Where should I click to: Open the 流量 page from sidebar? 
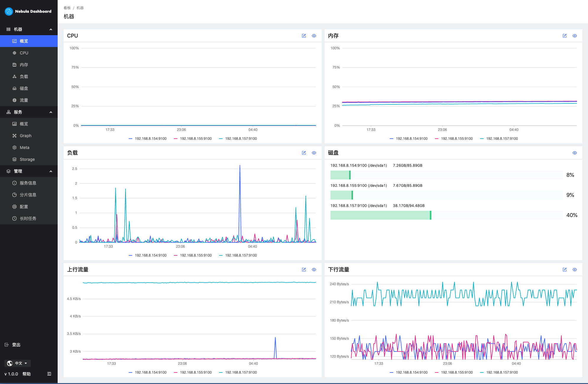point(29,100)
